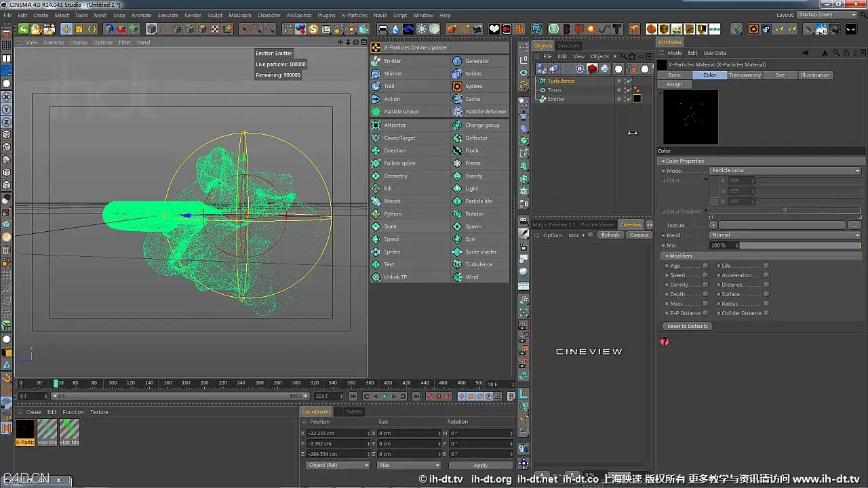Adjust the Mix percentage slider
The image size is (868, 488).
(800, 245)
